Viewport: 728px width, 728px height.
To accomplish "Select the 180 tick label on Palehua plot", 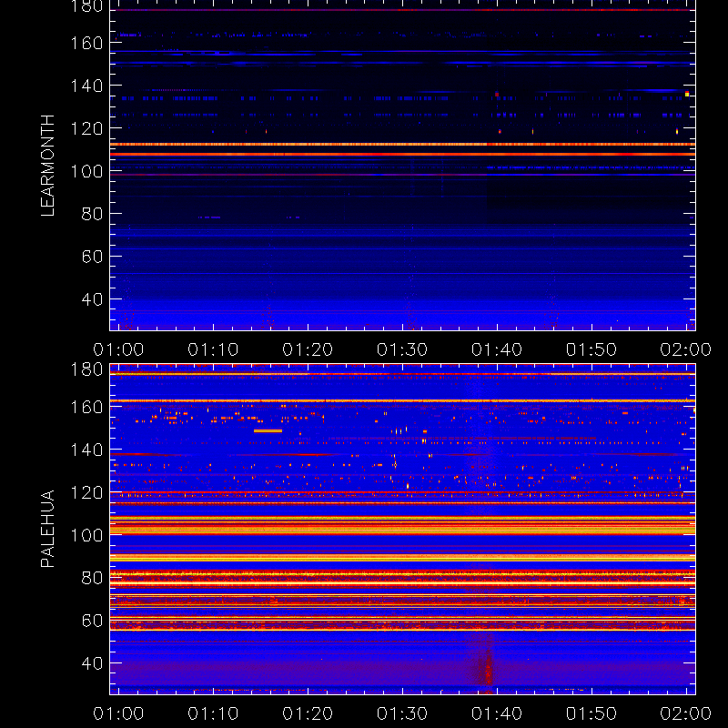I will 86,369.
